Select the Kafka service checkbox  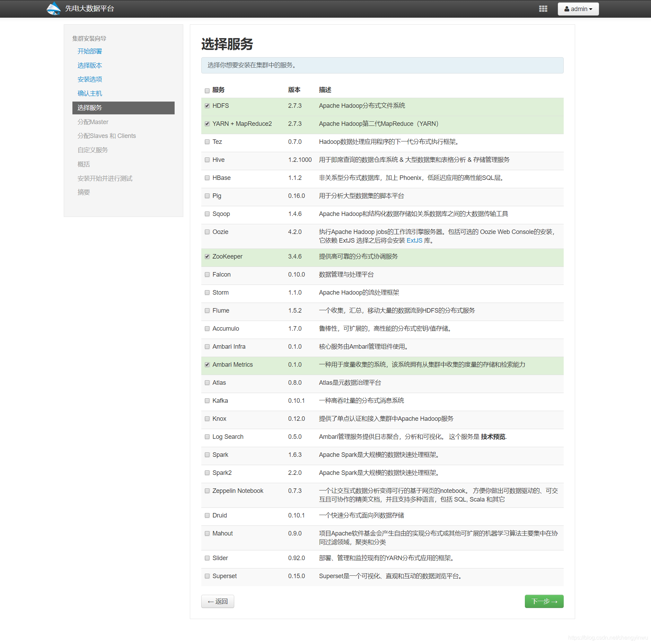[207, 401]
